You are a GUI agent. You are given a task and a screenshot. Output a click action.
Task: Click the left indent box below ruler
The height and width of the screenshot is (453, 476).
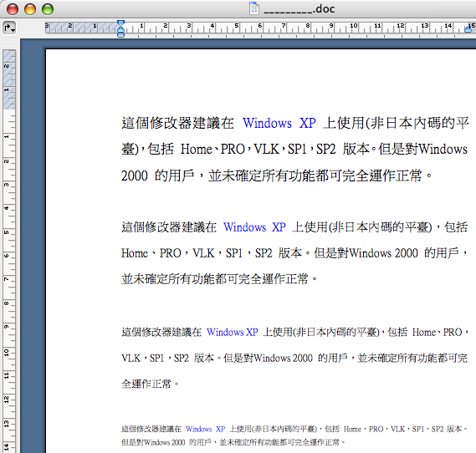120,34
